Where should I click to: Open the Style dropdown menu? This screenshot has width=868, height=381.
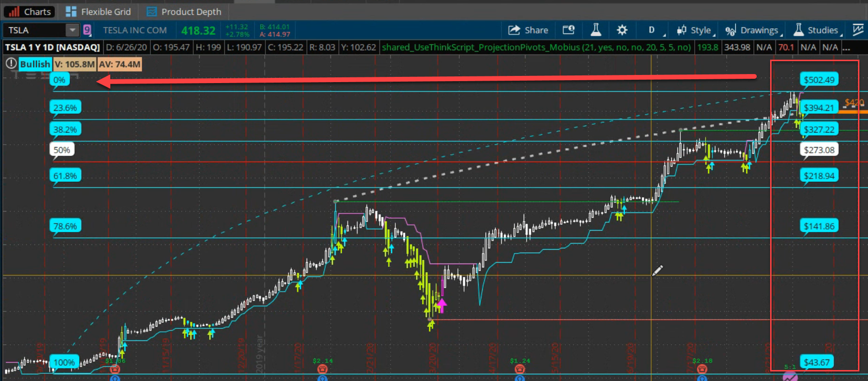[x=695, y=30]
